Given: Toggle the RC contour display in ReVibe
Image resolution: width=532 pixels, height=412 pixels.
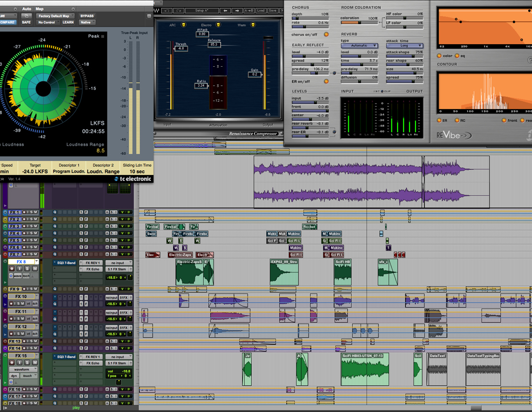Looking at the screenshot, I should [457, 120].
